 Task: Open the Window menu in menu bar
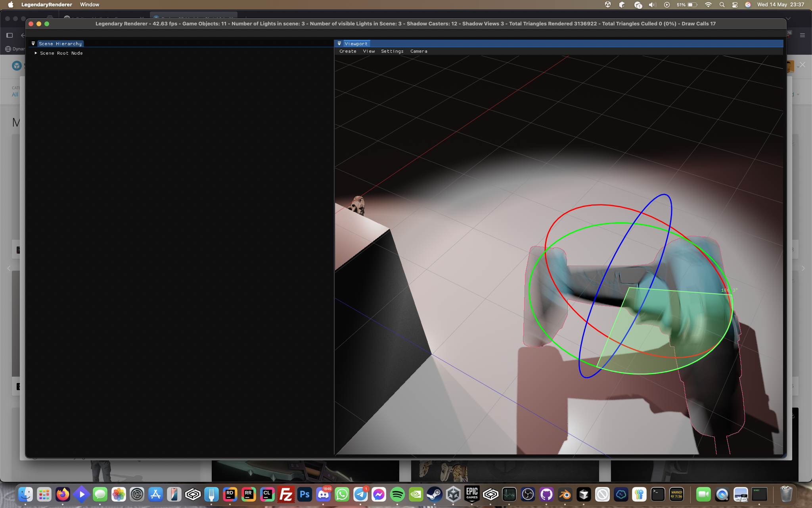coord(90,5)
